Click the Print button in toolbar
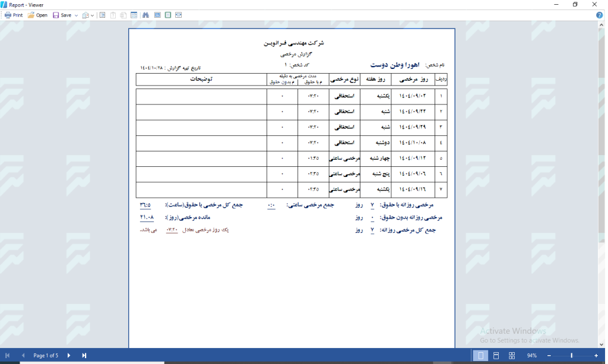This screenshot has width=608, height=364. pos(13,15)
